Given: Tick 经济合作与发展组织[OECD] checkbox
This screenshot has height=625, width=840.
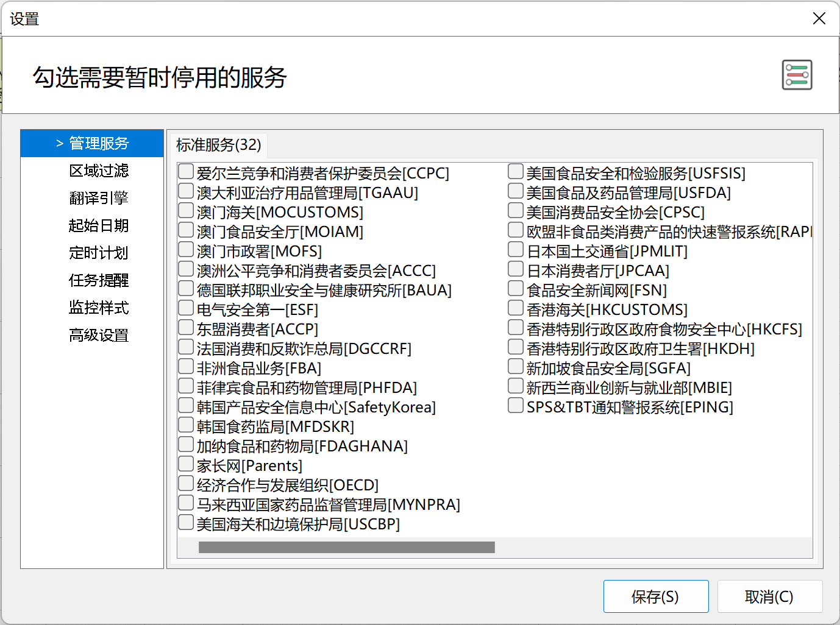Looking at the screenshot, I should [186, 484].
